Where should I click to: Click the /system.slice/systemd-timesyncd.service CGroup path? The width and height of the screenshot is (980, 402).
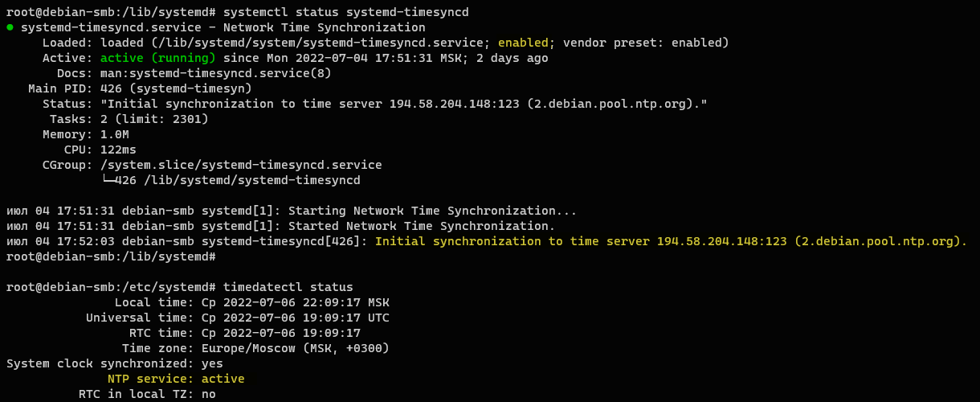pos(241,165)
